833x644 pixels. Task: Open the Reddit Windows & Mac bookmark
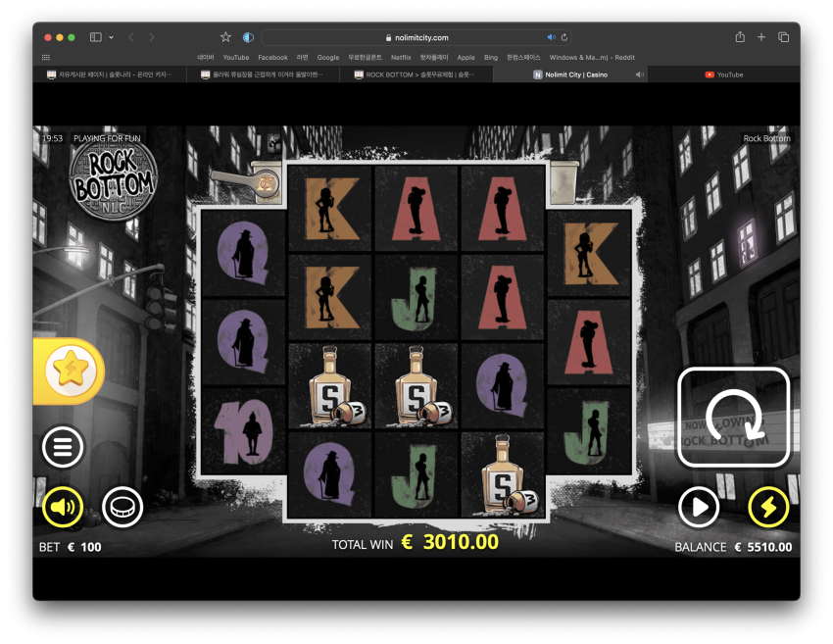tap(592, 58)
